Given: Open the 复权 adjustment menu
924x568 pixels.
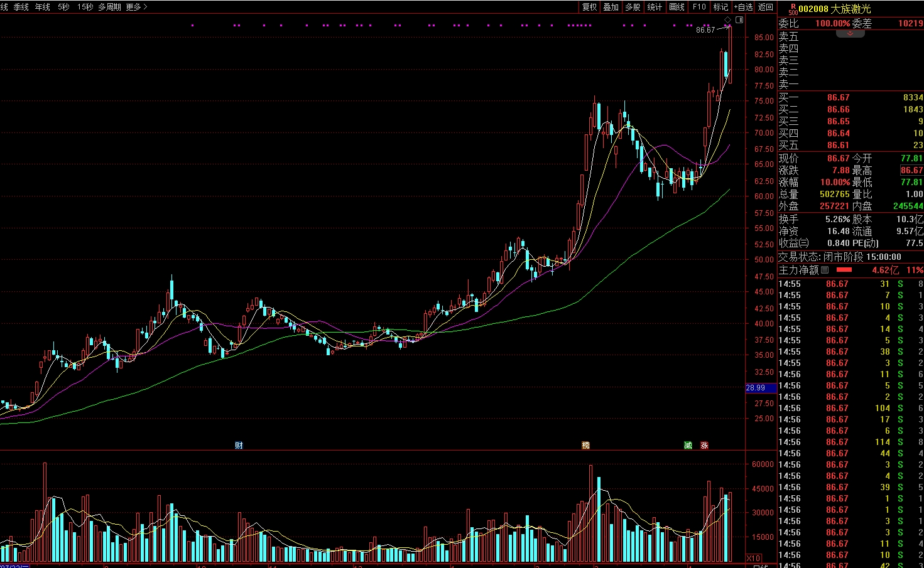Looking at the screenshot, I should (x=589, y=7).
